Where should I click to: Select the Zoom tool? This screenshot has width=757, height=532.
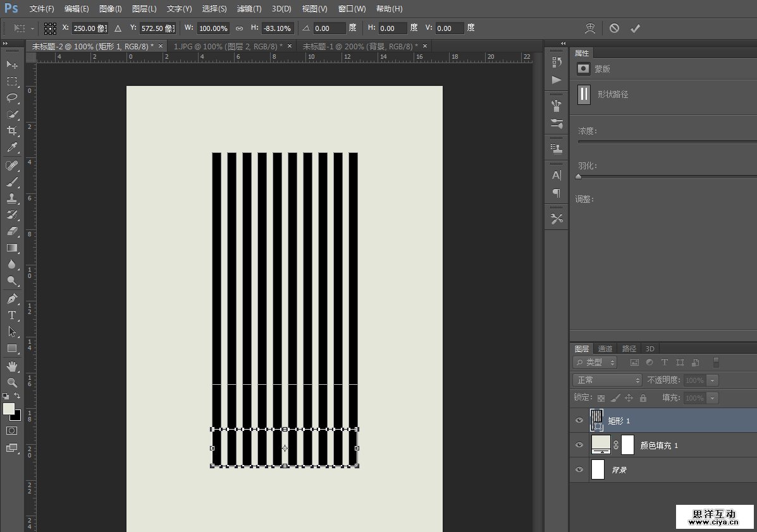[12, 382]
